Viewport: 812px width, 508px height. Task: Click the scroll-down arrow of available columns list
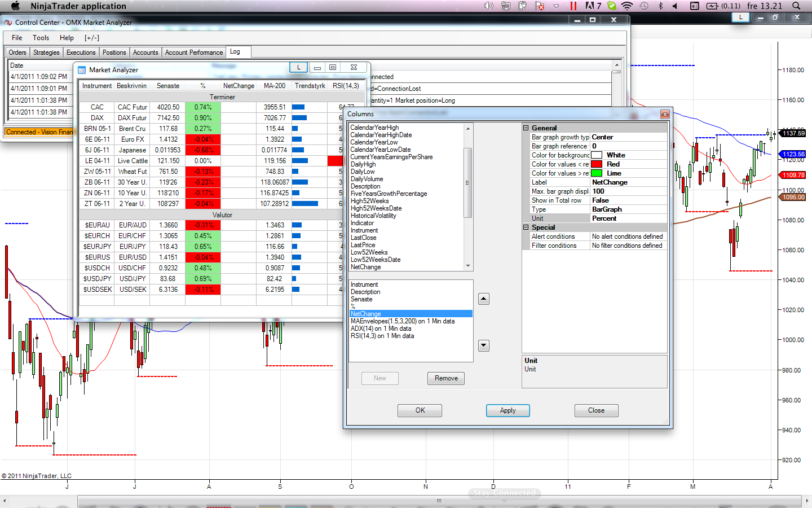(x=467, y=266)
